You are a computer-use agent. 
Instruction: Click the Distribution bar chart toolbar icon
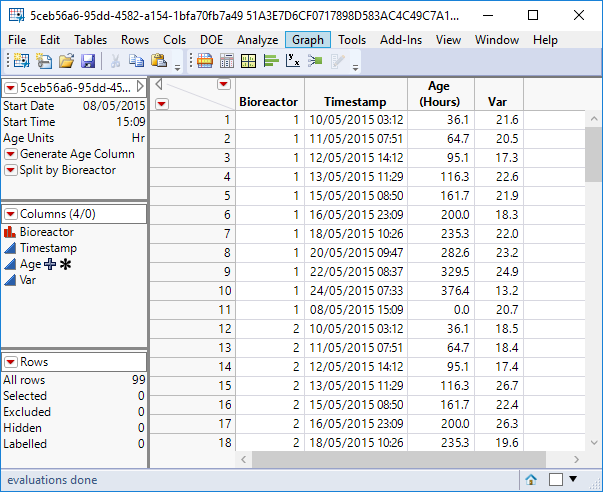coord(270,62)
